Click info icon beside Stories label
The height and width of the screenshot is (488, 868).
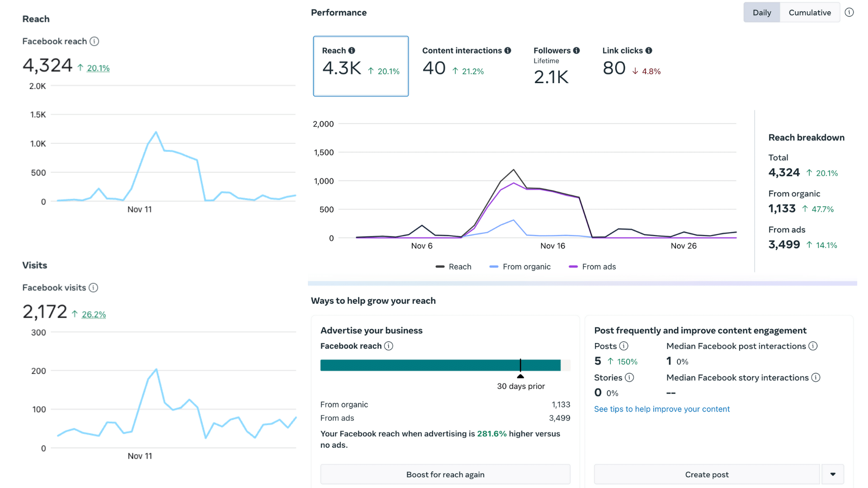[629, 378]
